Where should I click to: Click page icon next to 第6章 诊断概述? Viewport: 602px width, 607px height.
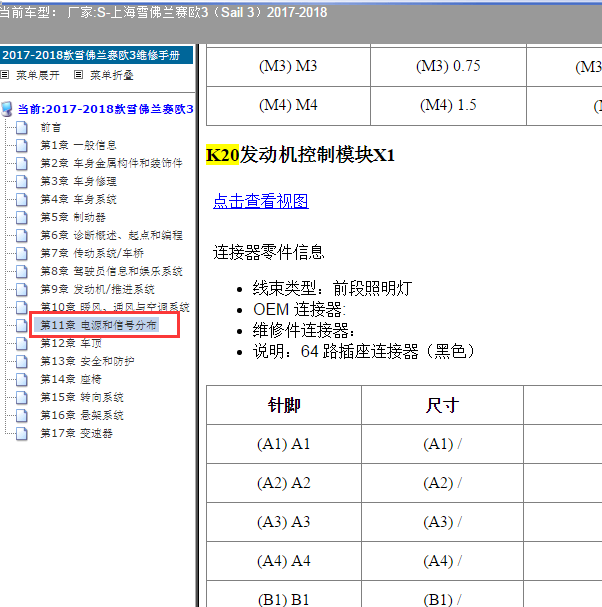[22, 235]
